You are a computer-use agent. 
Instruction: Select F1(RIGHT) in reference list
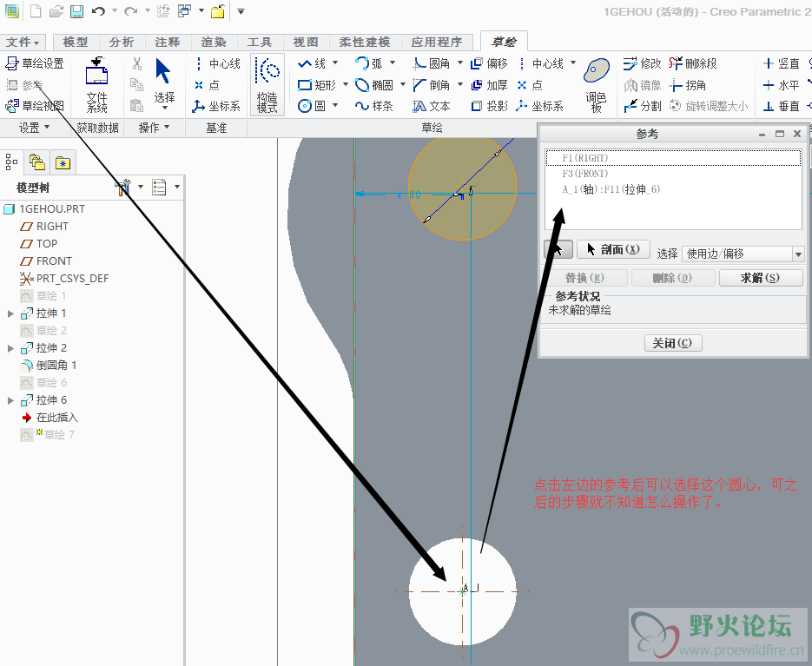click(x=673, y=158)
